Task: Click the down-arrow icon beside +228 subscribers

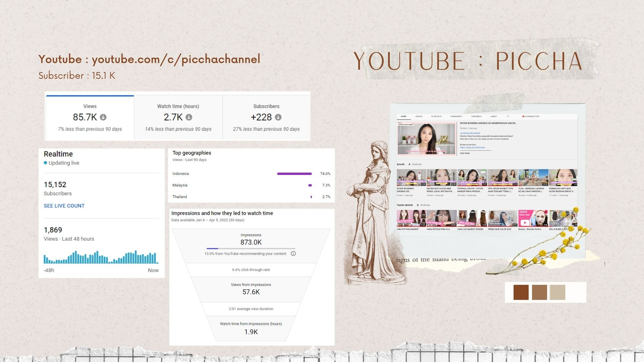Action: click(x=278, y=117)
